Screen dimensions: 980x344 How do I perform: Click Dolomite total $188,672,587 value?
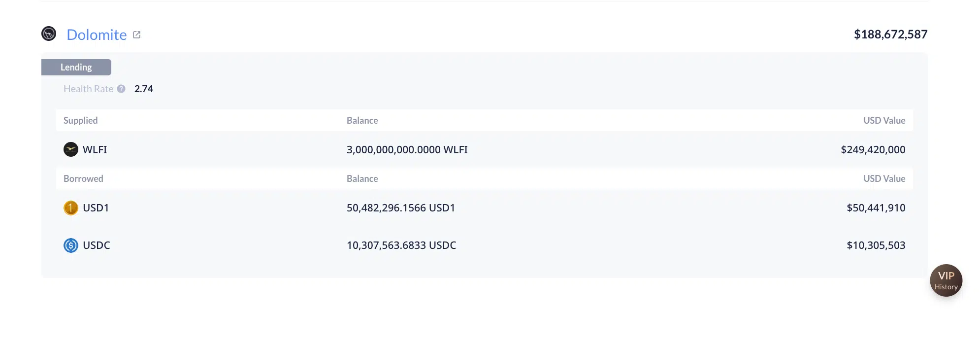(x=890, y=34)
